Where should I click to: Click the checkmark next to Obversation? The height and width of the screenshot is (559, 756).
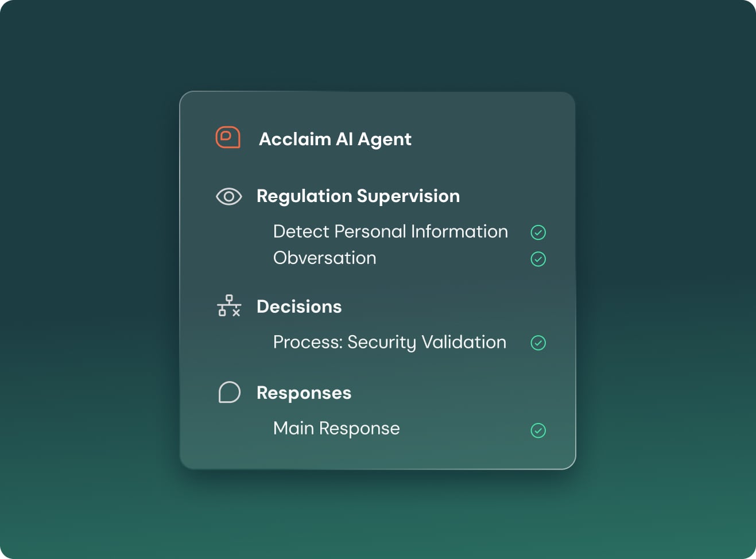click(538, 259)
